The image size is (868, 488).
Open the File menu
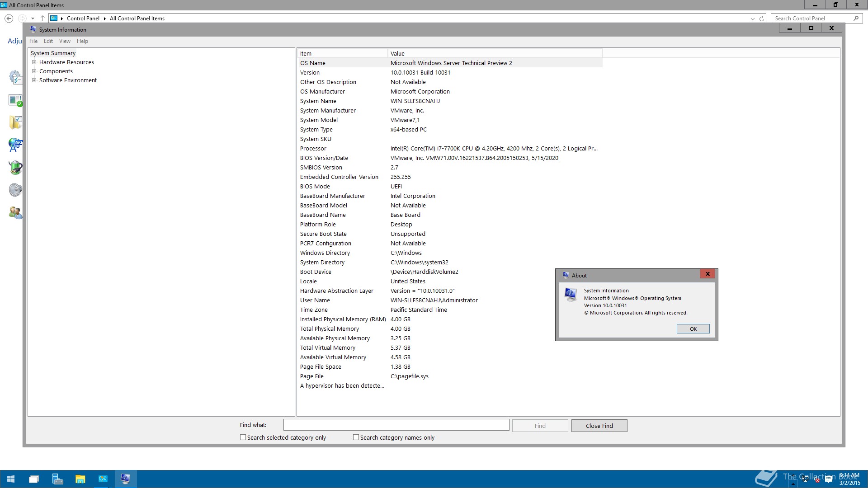coord(33,41)
